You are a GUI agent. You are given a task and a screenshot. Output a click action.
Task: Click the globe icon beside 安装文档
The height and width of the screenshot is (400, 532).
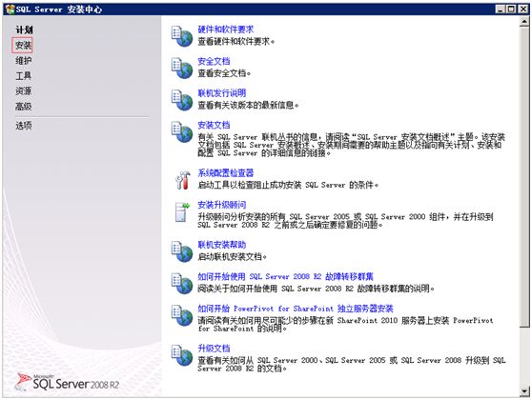182,131
